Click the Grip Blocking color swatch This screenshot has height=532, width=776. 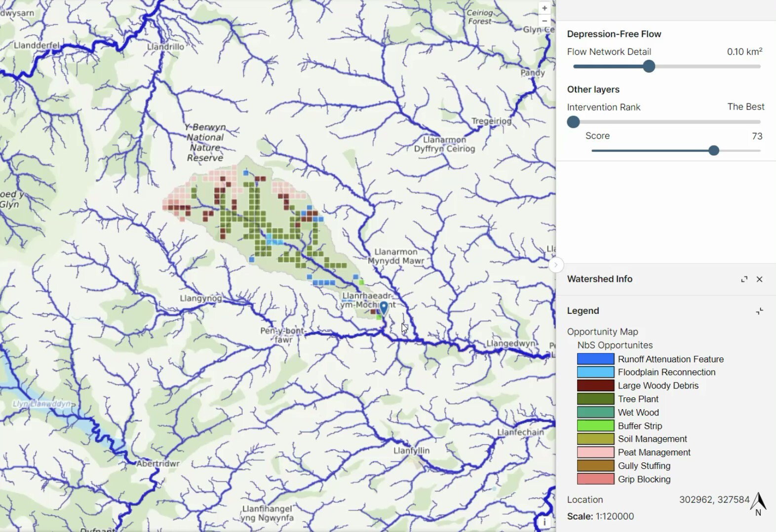click(596, 479)
